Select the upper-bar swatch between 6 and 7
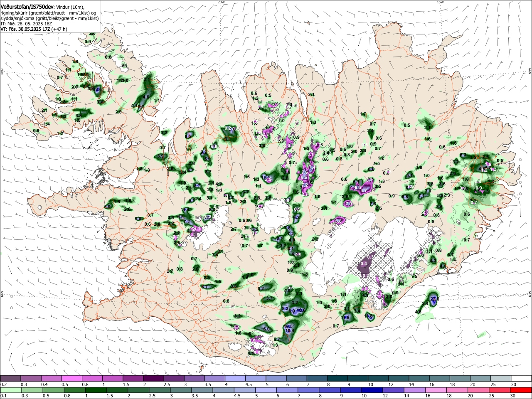Image resolution: width=532 pixels, height=399 pixels. (296, 379)
